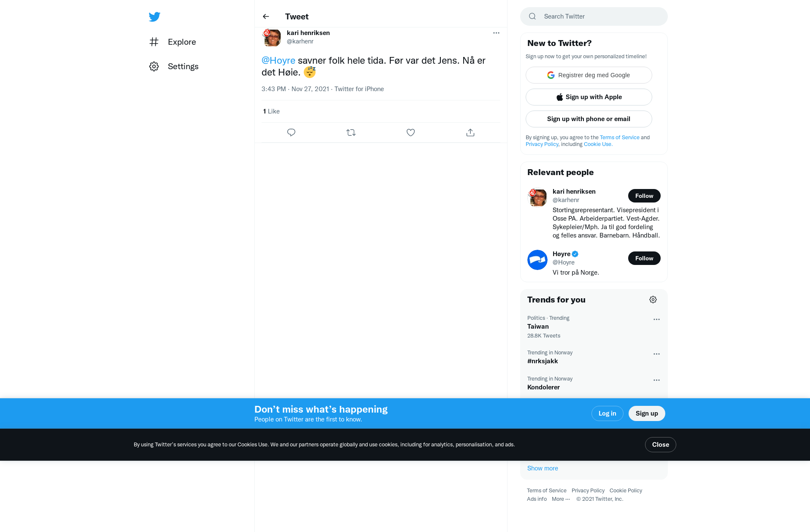Open more options for the Taiwan trend
The image size is (810, 532).
656,319
